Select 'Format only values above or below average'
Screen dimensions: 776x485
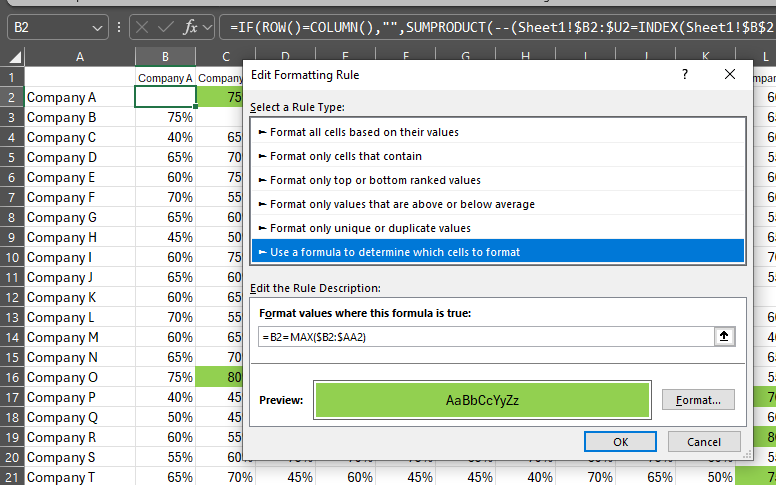(498, 204)
